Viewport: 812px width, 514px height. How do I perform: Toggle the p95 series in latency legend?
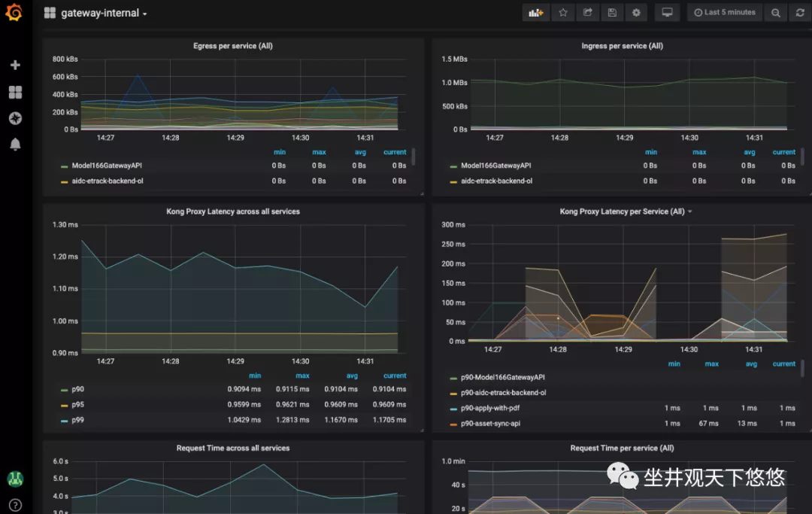(x=77, y=405)
